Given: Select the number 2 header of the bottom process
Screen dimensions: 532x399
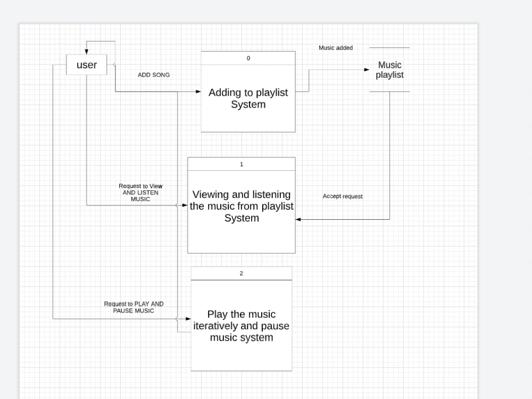Looking at the screenshot, I should coord(241,273).
